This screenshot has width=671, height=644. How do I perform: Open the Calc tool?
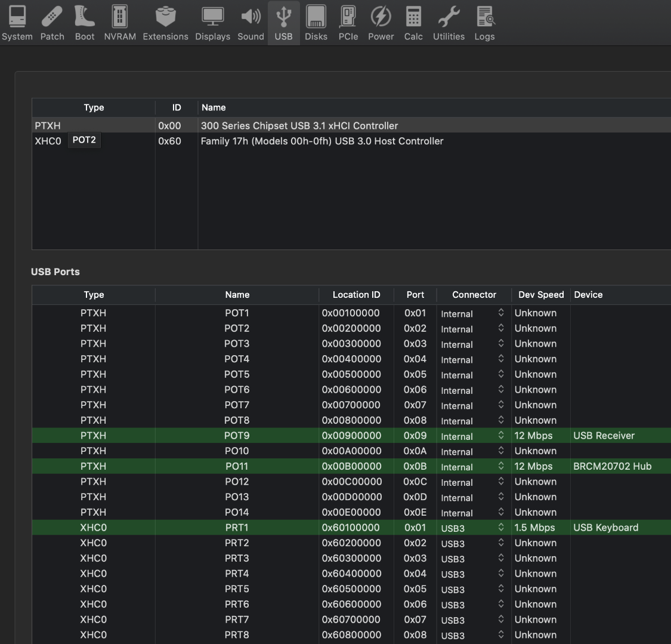click(413, 23)
